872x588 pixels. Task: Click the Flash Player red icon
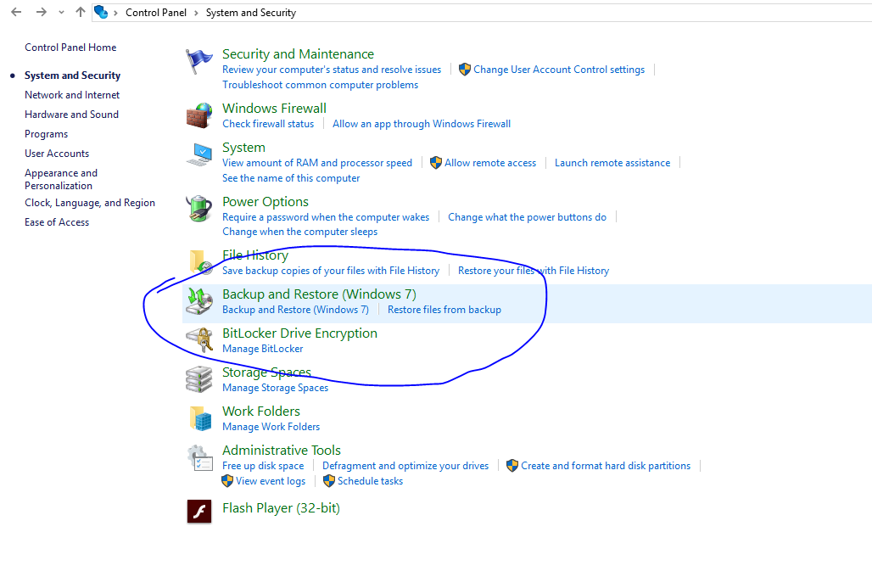click(x=199, y=511)
